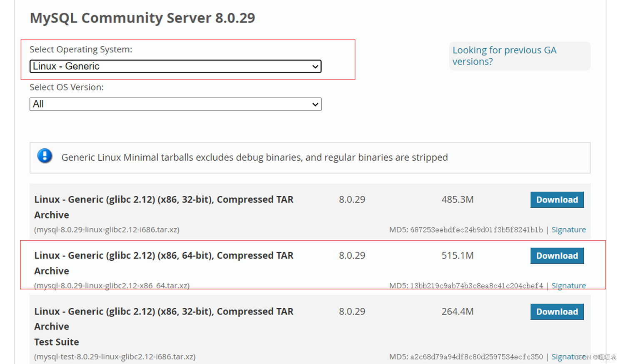Image resolution: width=623 pixels, height=364 pixels.
Task: Open Signature link for the x86_64 tar.xz
Action: tap(568, 285)
